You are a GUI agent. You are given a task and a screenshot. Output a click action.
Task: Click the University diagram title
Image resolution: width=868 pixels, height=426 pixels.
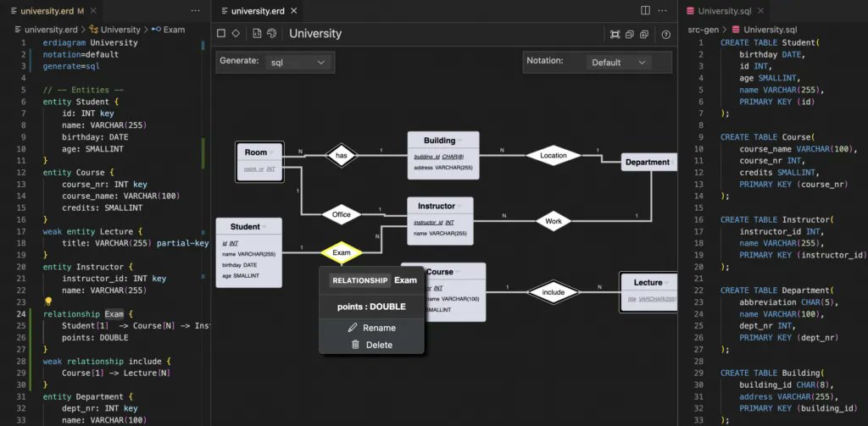tap(315, 34)
